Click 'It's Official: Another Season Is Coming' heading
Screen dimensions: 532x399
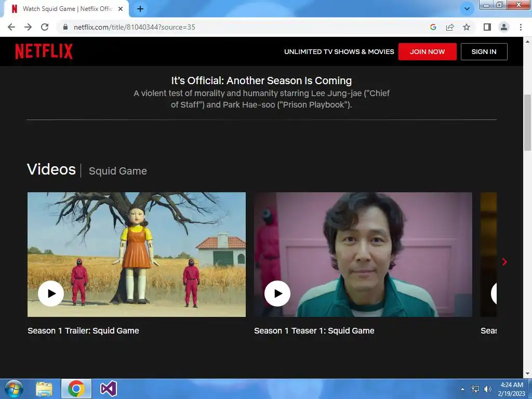click(261, 81)
